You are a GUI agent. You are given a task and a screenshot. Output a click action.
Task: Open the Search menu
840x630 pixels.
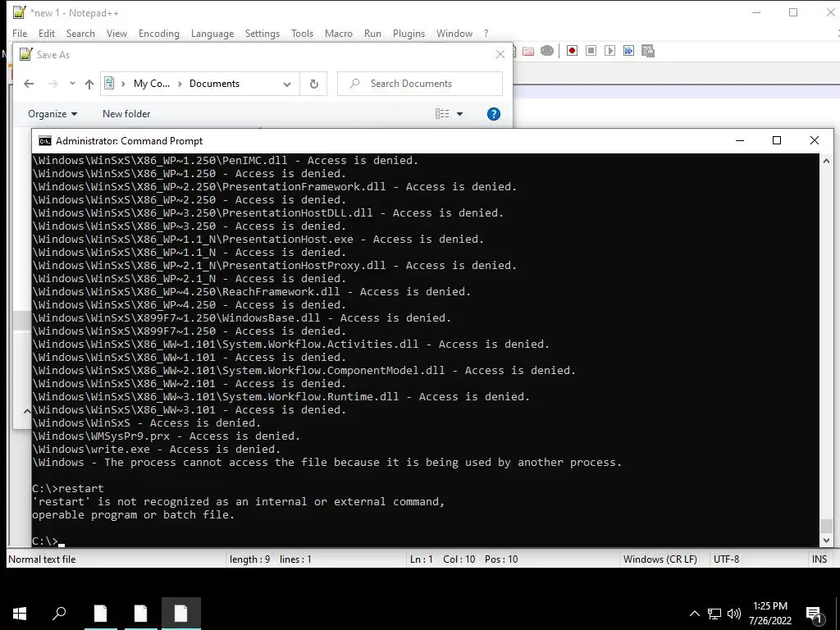80,33
